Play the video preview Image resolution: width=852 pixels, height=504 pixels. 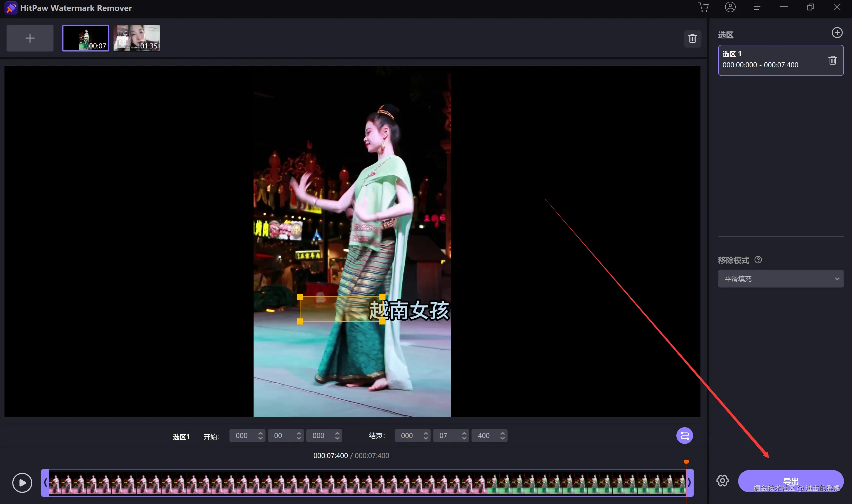(23, 483)
